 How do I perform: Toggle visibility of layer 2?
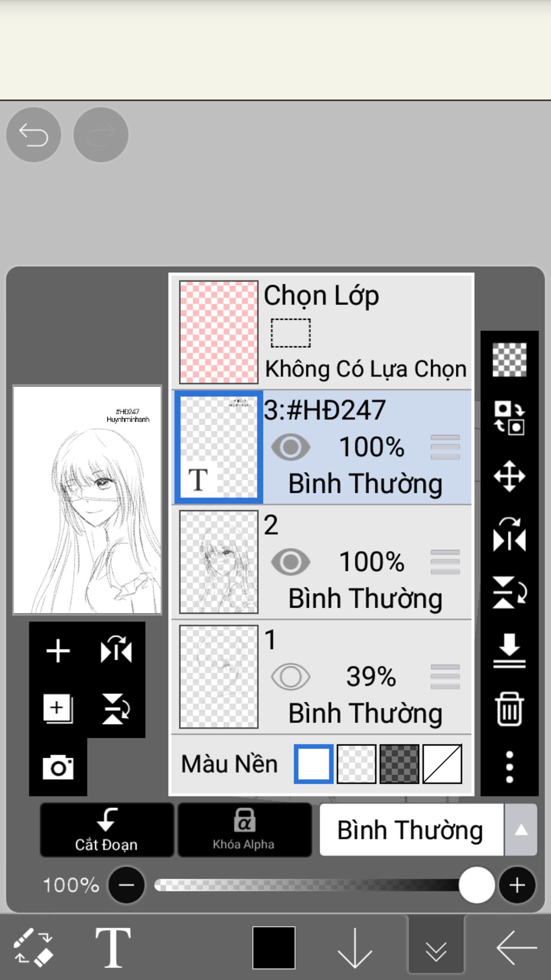point(291,562)
